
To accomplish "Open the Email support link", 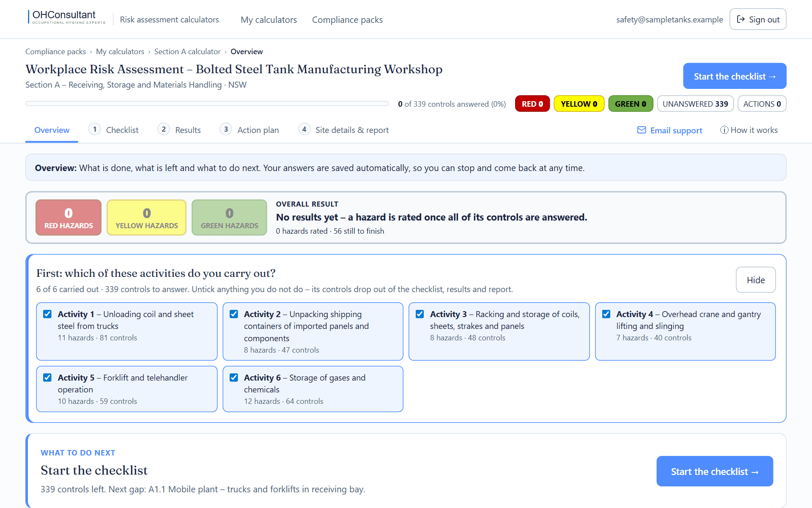I will [x=670, y=130].
